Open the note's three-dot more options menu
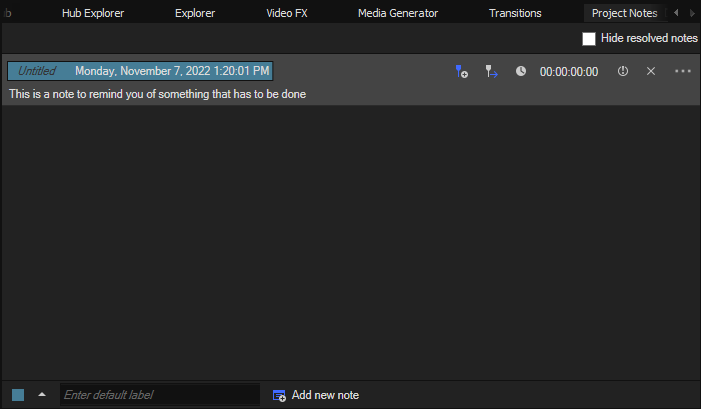This screenshot has height=409, width=701. 683,72
